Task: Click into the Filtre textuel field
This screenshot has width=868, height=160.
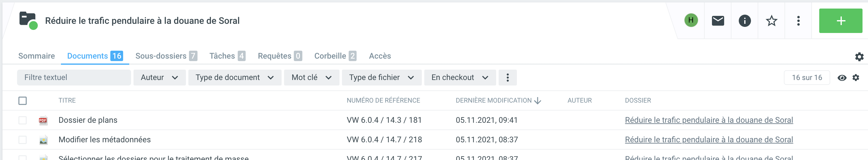Action: coord(73,78)
